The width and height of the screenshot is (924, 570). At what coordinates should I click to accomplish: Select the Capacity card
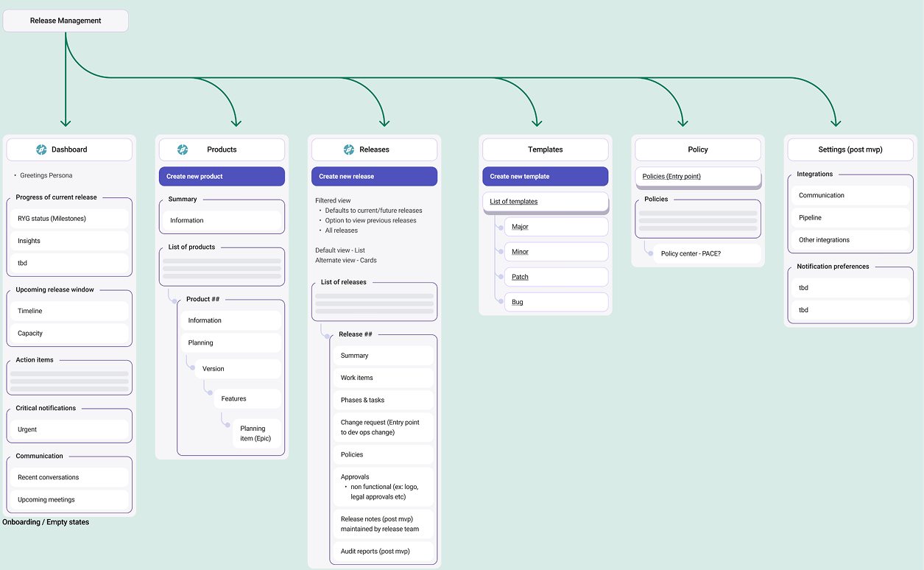(70, 333)
